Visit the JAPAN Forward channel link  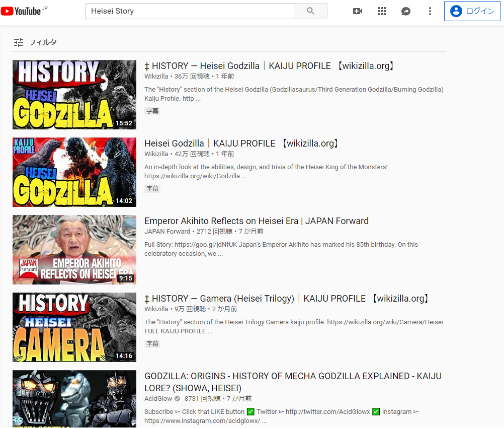(167, 232)
